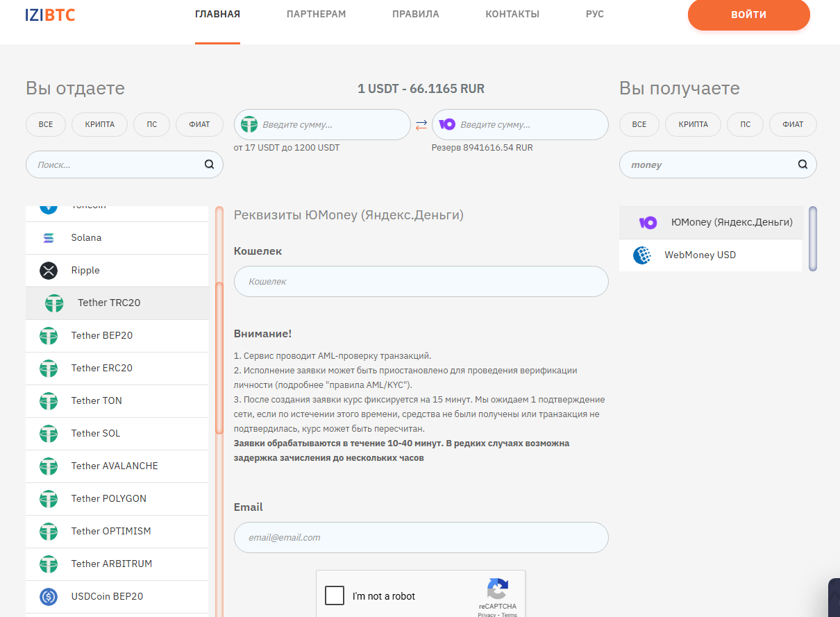Image resolution: width=840 pixels, height=617 pixels.
Task: Click the ЮMoney purple icon in receive list
Action: (648, 223)
